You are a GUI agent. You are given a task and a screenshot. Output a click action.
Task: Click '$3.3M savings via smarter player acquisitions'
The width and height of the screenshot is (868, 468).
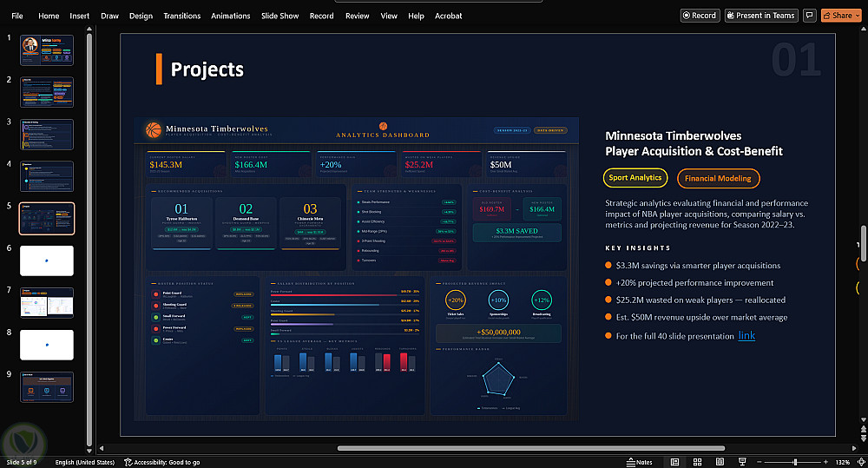[x=698, y=266]
